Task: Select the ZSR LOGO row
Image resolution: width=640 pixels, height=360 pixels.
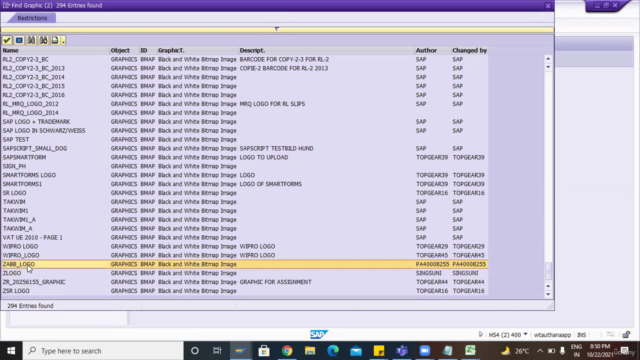Action: 244,291
